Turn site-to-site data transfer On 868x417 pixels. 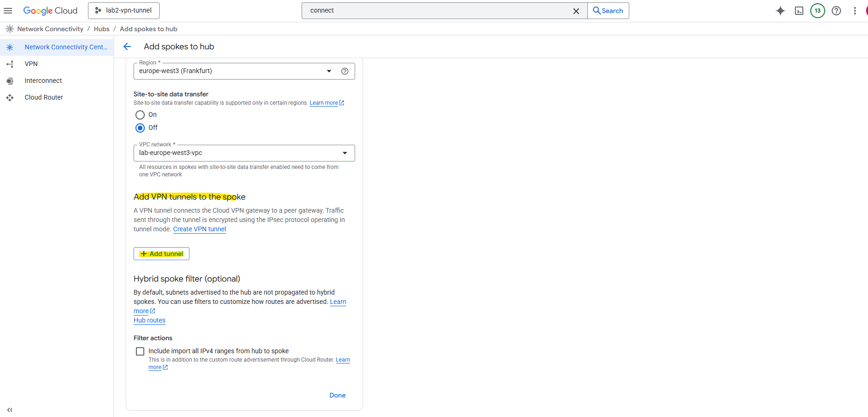pos(140,115)
